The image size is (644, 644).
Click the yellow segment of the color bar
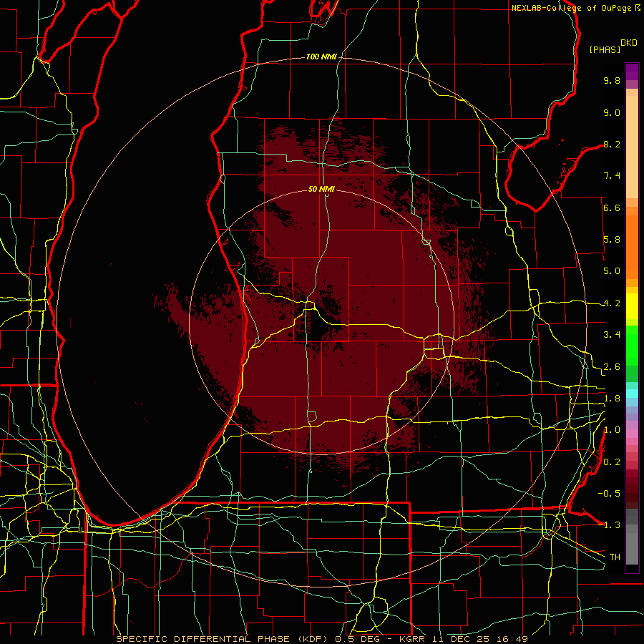tap(632, 306)
